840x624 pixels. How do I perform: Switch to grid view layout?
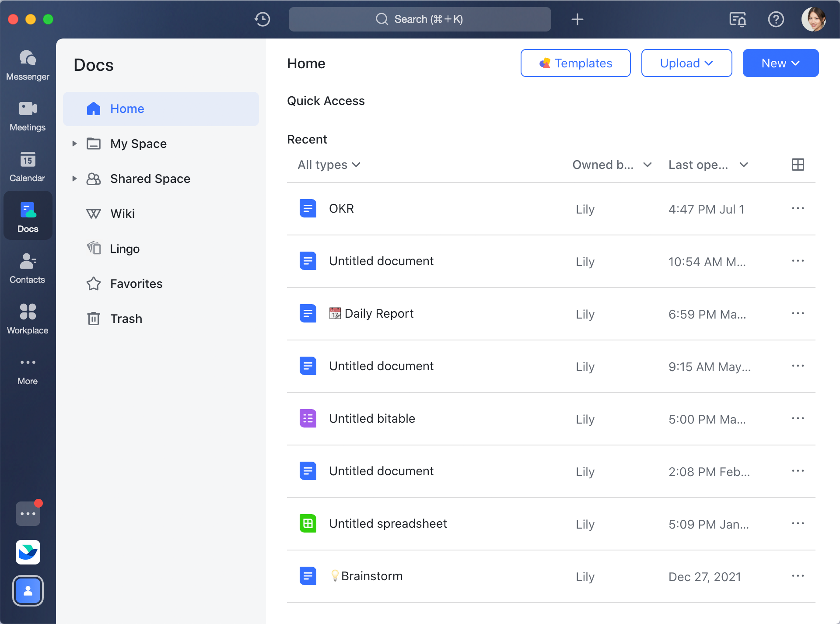pos(798,165)
